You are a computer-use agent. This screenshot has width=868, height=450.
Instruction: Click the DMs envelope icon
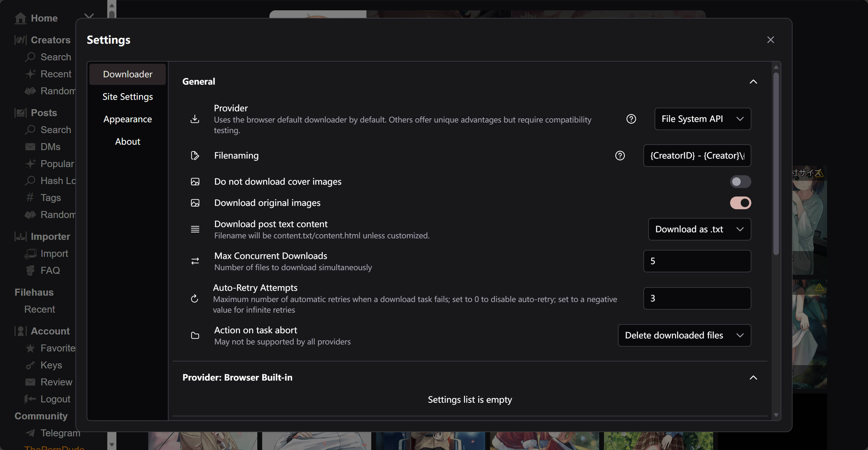[x=30, y=147]
